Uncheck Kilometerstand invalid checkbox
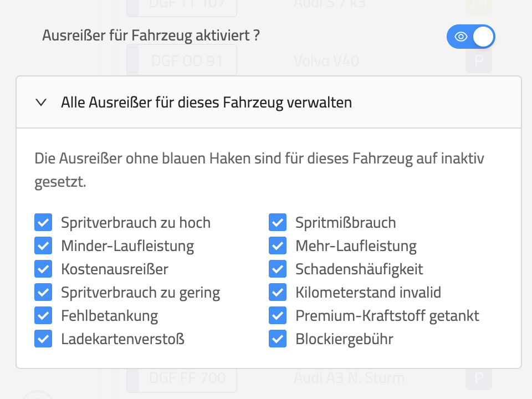 (278, 292)
